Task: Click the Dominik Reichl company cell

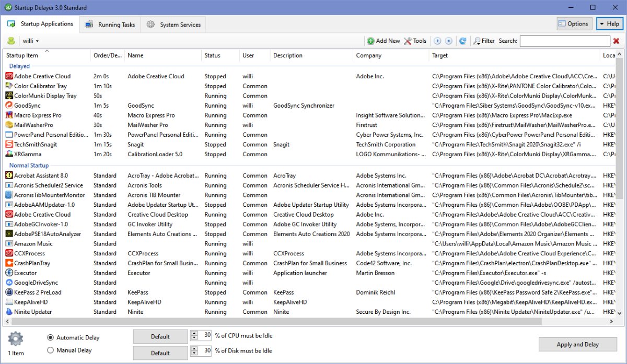Action: click(x=375, y=292)
